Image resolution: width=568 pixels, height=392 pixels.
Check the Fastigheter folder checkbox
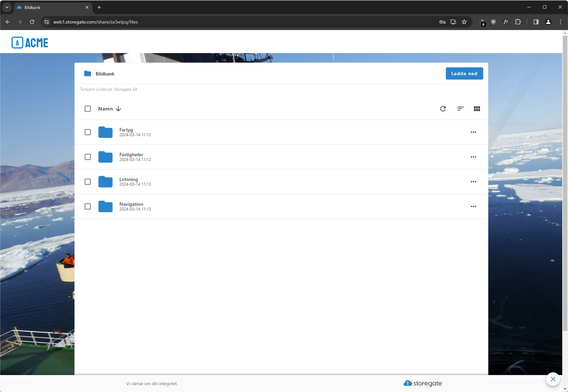tap(88, 157)
